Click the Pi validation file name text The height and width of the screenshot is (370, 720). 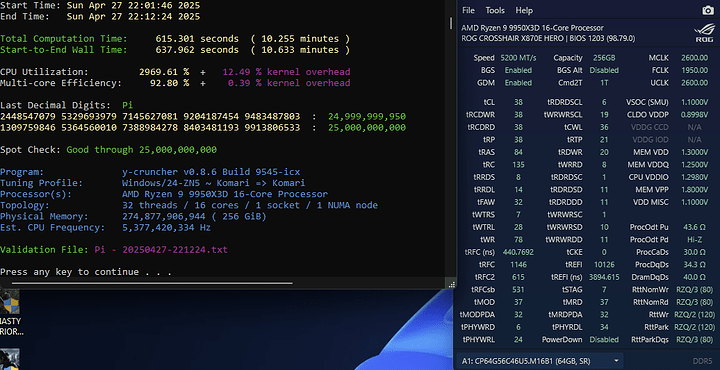(x=161, y=250)
